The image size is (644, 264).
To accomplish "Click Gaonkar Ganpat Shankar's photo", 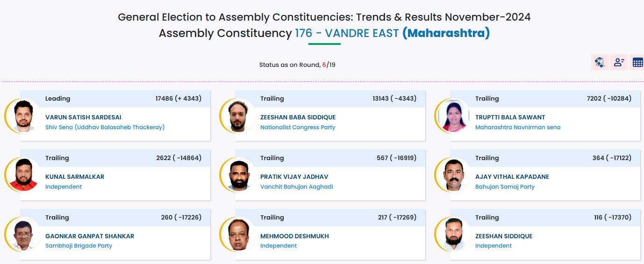I will click(x=23, y=234).
